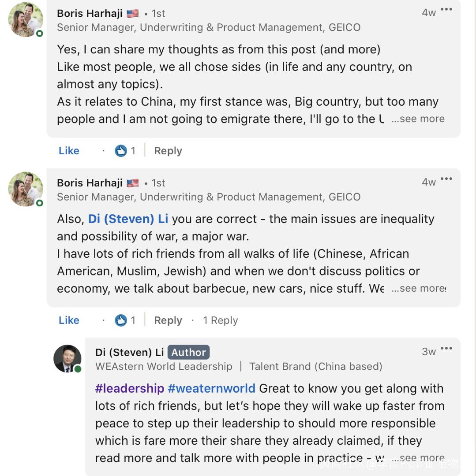
Task: Reply to Boris's first comment
Action: (168, 151)
